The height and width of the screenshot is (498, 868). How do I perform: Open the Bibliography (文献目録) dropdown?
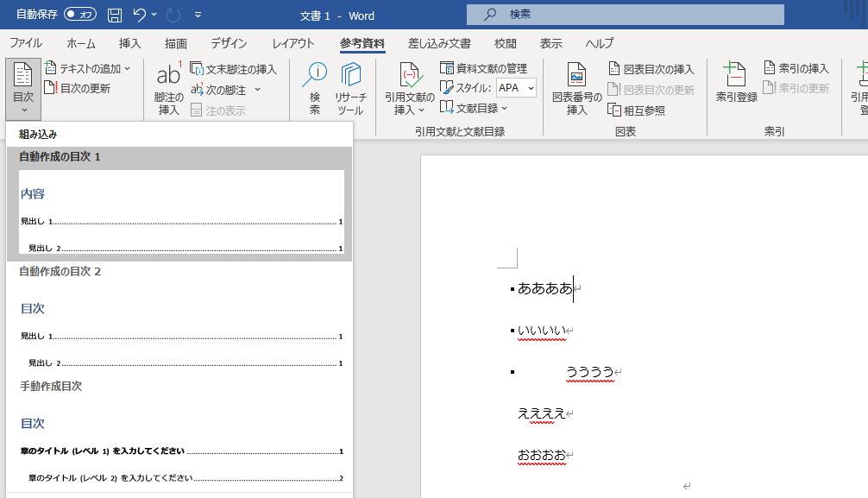tap(505, 108)
